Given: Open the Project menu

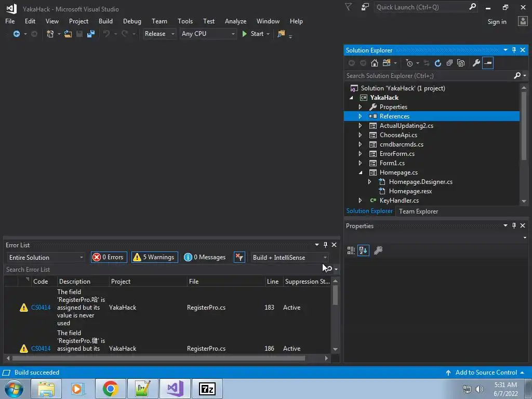Looking at the screenshot, I should (78, 21).
